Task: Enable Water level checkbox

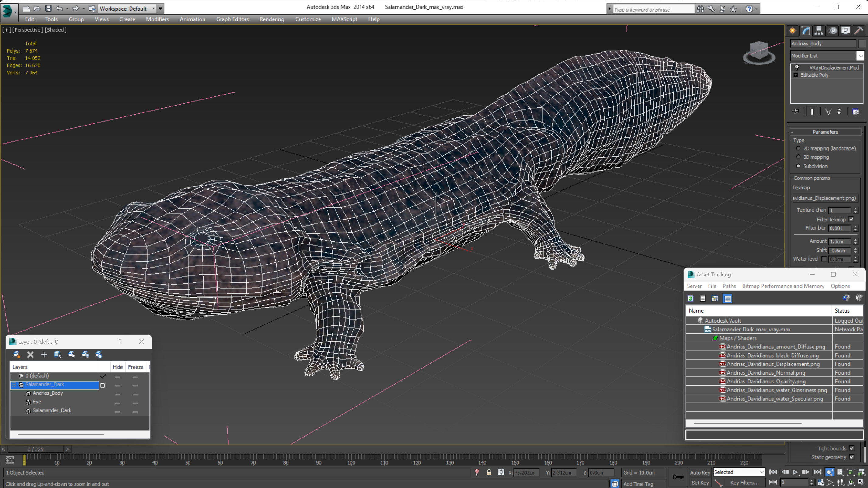Action: [824, 259]
